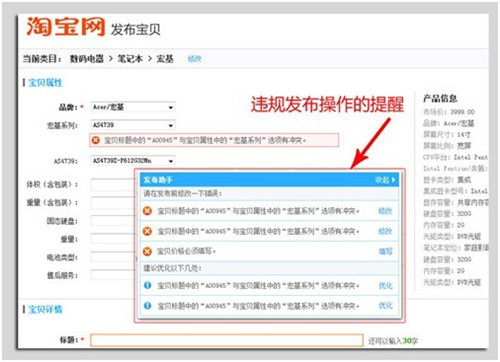Click 填写 link for the price error
Image resolution: width=500 pixels, height=362 pixels.
pos(385,251)
